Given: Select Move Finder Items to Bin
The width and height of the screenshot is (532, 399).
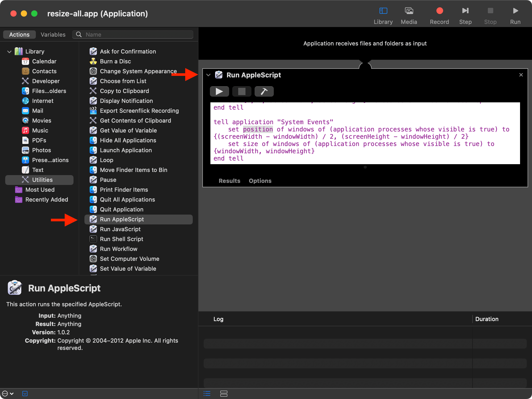Looking at the screenshot, I should coord(129,170).
